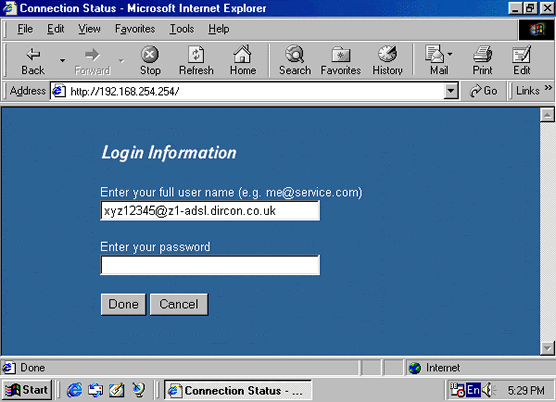Viewport: 556px width, 402px height.
Task: Click the 5:29 PM clock
Action: click(526, 390)
